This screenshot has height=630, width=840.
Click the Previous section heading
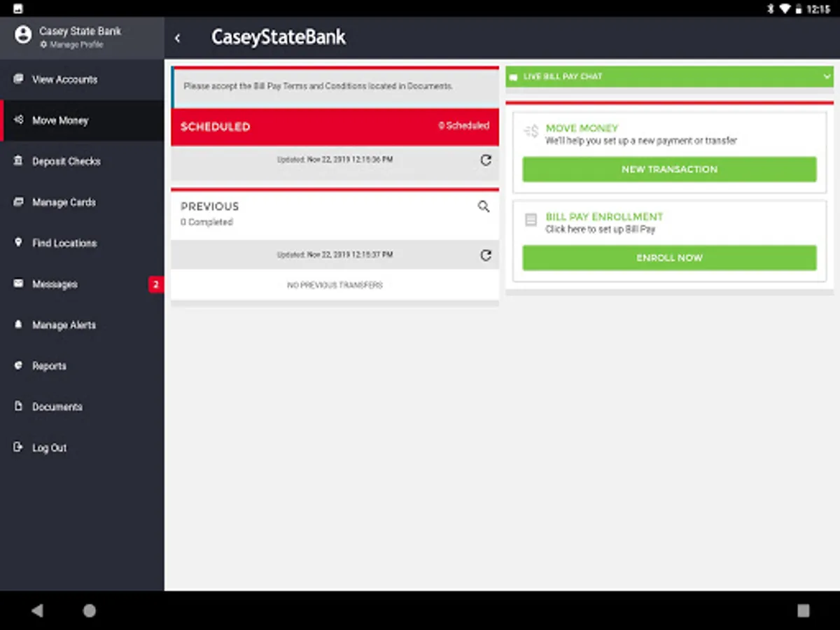210,206
